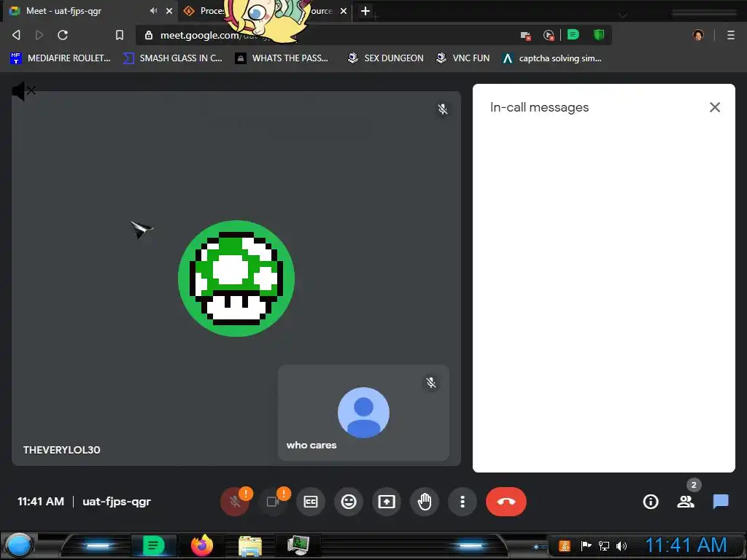
Task: Launch Firefox from the taskbar
Action: (x=202, y=545)
